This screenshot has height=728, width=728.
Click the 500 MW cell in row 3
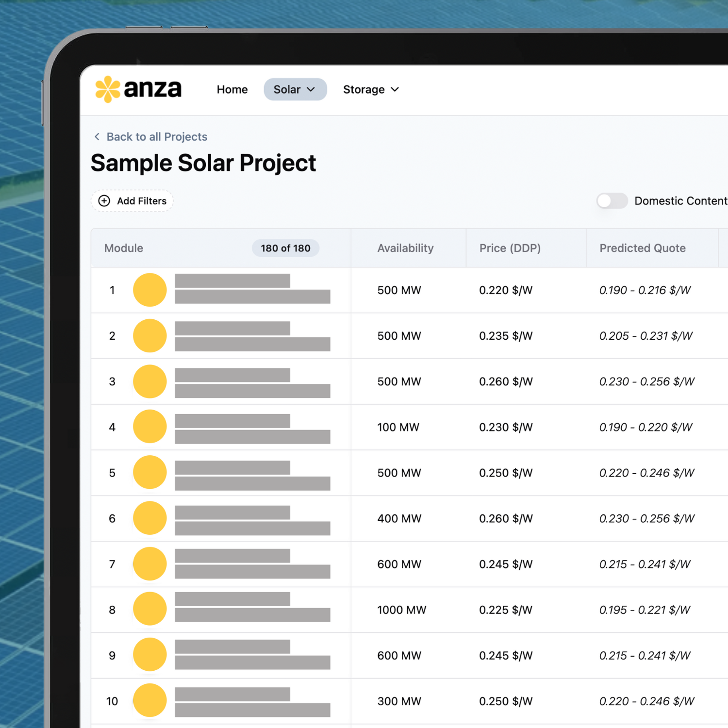pyautogui.click(x=399, y=381)
